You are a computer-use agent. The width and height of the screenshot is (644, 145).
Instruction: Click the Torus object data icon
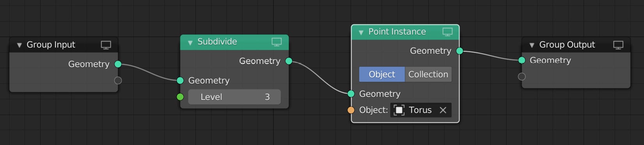[x=399, y=110]
